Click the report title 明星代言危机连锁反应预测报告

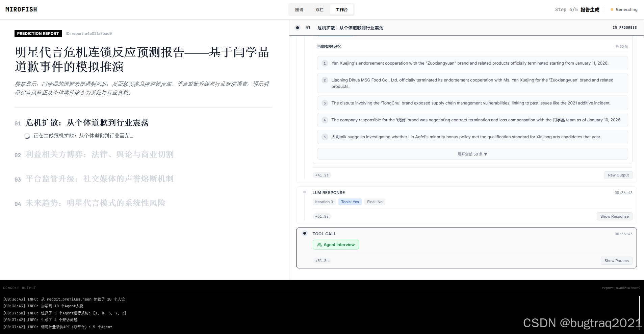coord(142,59)
